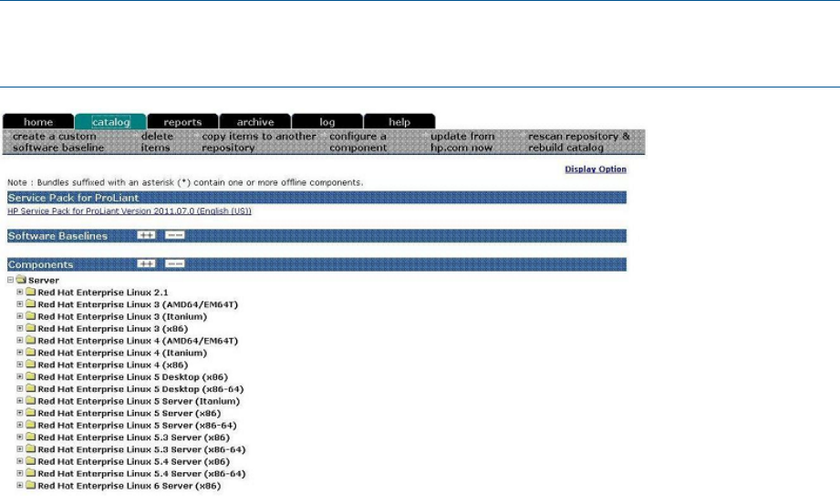This screenshot has width=840, height=504.
Task: Open the home tab
Action: tap(38, 121)
